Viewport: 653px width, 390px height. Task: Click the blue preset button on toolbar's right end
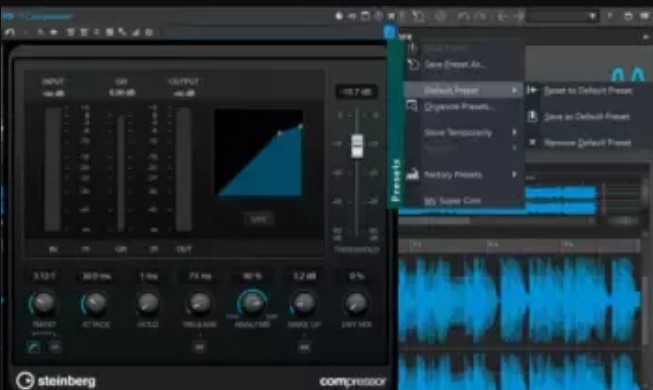tap(389, 32)
